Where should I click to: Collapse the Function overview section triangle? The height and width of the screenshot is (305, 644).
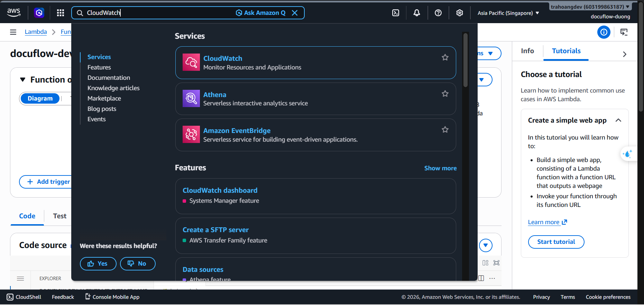point(23,80)
